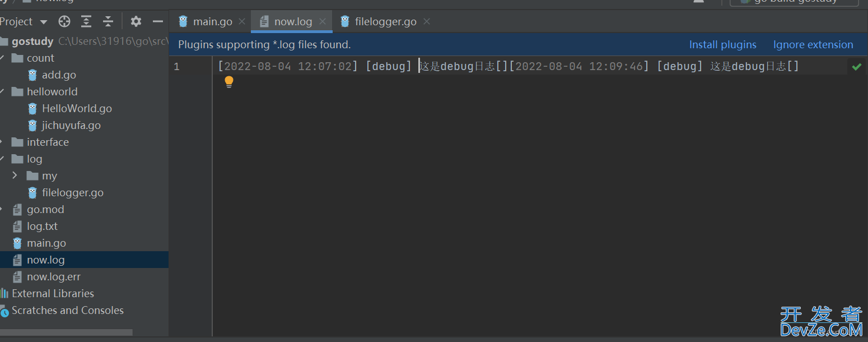
Task: Open Project panel settings gear
Action: (x=136, y=22)
